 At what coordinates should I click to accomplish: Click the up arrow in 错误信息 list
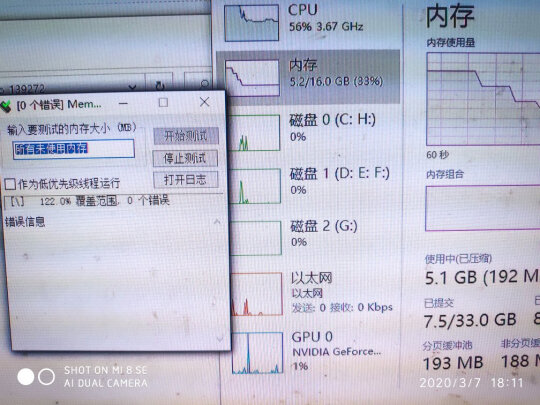[217, 221]
